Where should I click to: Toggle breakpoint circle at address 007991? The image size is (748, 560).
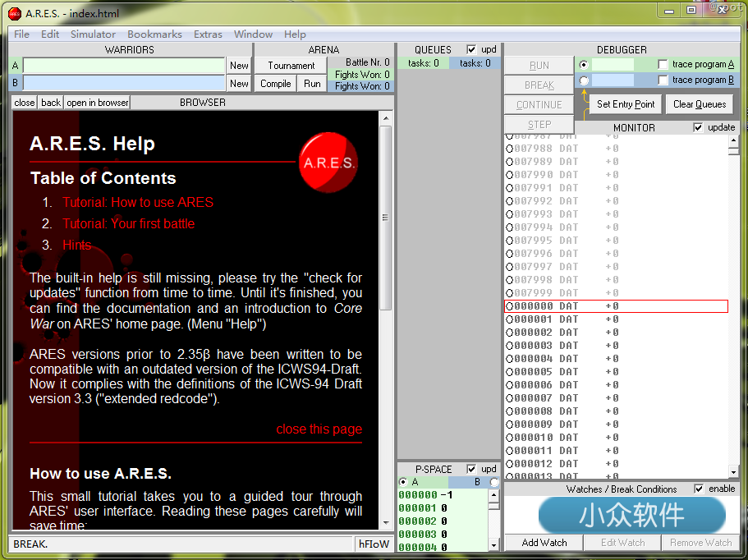coord(510,188)
